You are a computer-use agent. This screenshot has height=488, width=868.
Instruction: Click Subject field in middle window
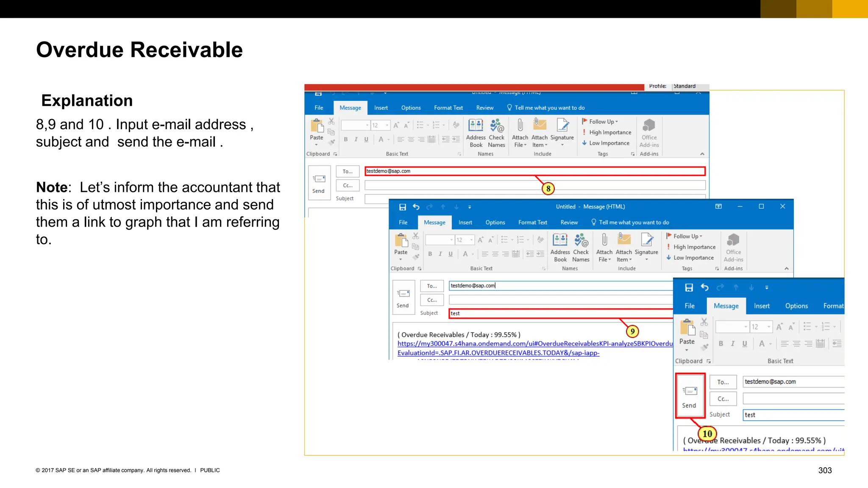coord(561,313)
